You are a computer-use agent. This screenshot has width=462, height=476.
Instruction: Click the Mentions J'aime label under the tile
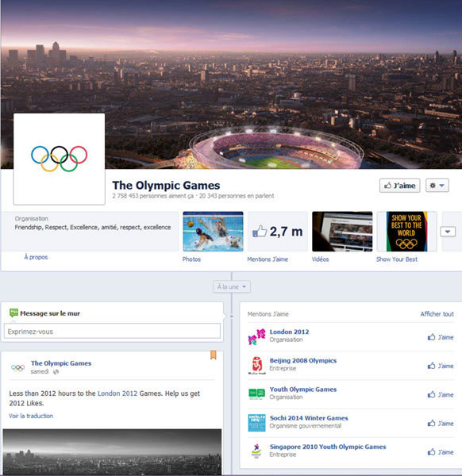coord(268,259)
